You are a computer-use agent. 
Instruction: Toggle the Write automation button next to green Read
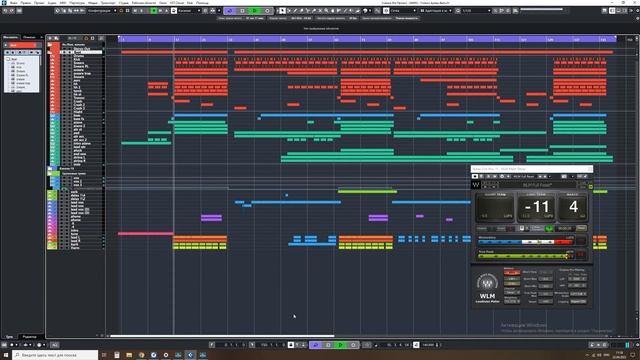(160, 11)
